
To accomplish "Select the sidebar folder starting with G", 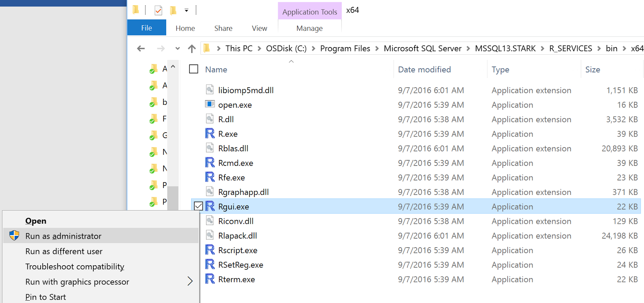I will (159, 135).
